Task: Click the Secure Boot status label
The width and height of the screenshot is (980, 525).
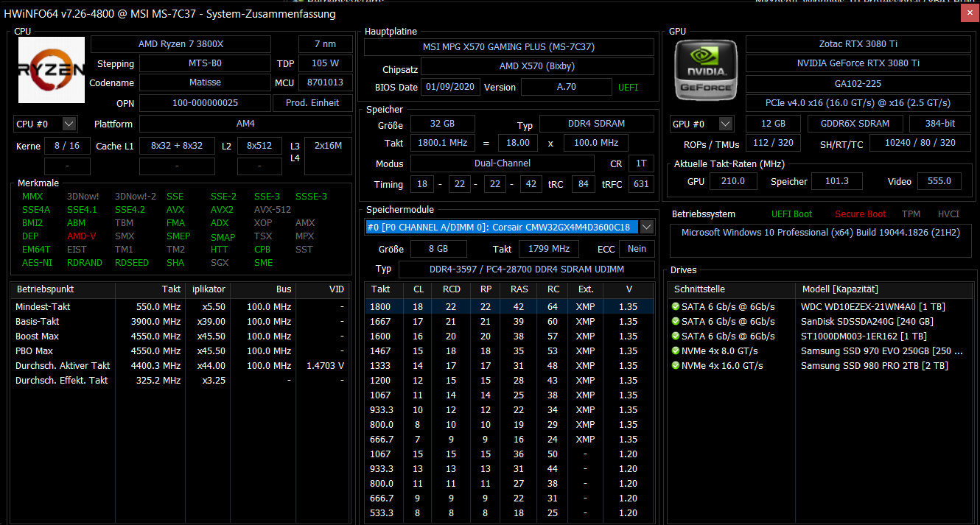Action: coord(861,214)
